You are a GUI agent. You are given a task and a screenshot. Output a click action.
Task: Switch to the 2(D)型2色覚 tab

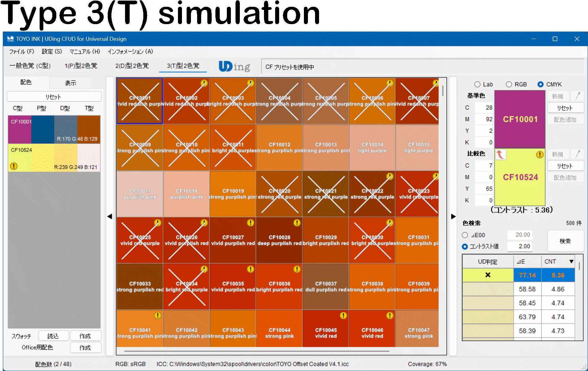click(x=132, y=66)
